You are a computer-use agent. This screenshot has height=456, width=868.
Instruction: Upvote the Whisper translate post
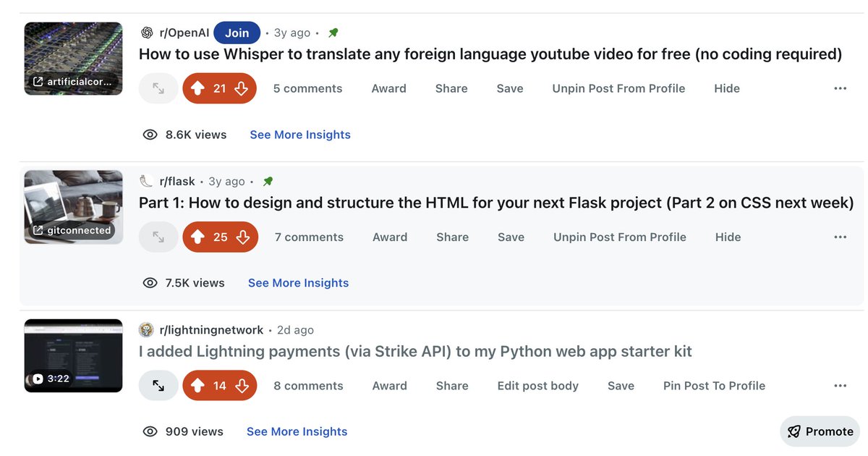tap(197, 88)
